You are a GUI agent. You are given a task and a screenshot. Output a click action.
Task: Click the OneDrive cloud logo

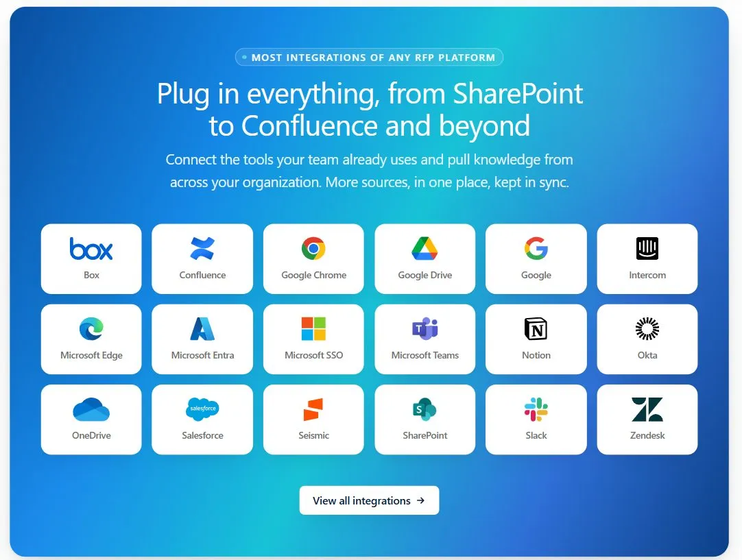click(x=91, y=410)
